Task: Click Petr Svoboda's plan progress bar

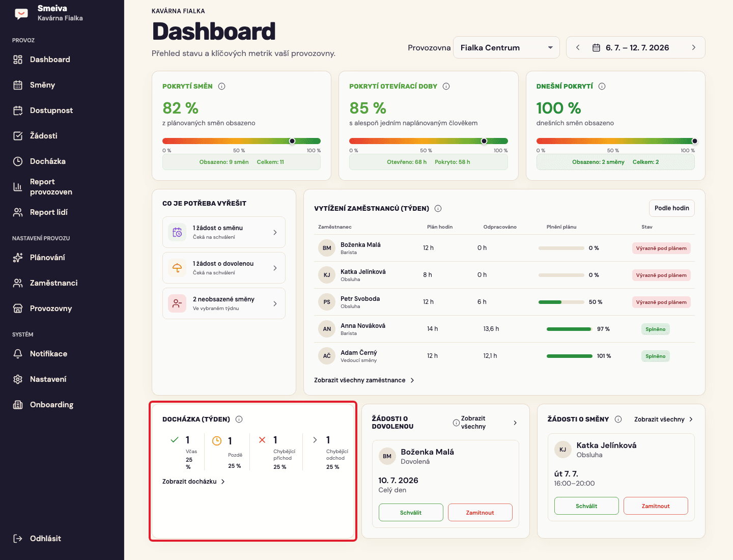Action: coord(561,302)
